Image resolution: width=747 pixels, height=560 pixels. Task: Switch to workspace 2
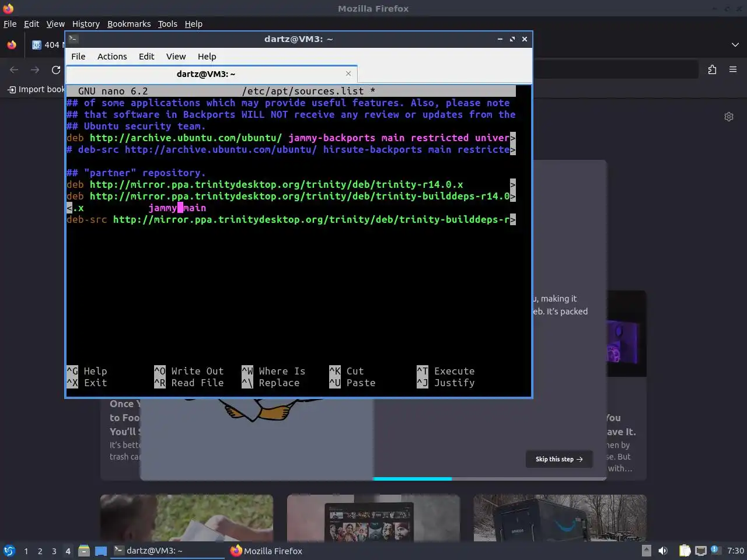pos(40,551)
